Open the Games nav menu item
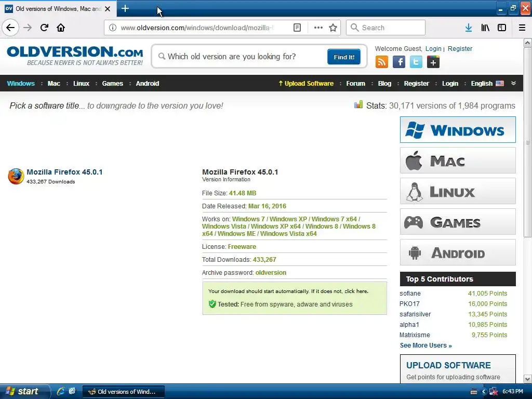 [112, 84]
